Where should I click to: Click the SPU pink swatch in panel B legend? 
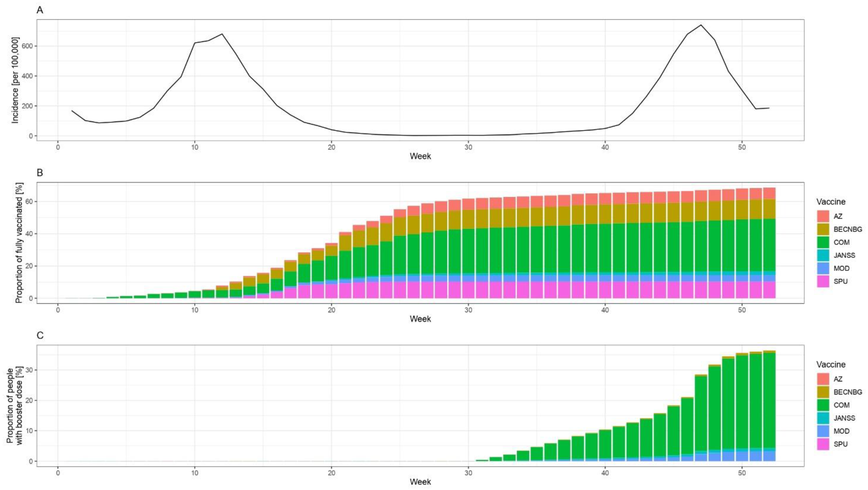823,281
